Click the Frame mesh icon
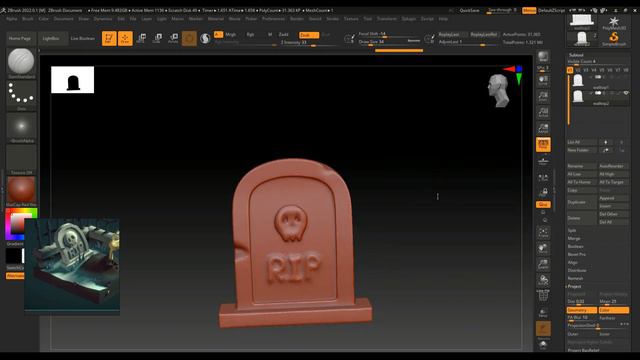This screenshot has width=640, height=360. 543,233
